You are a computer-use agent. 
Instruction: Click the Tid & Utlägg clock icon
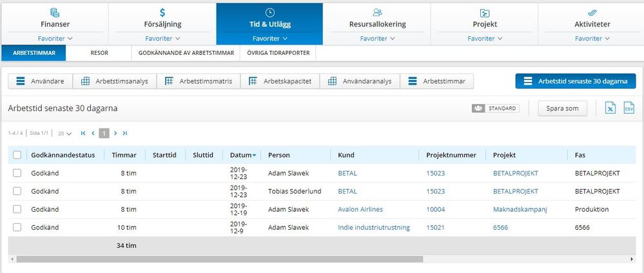pyautogui.click(x=270, y=12)
